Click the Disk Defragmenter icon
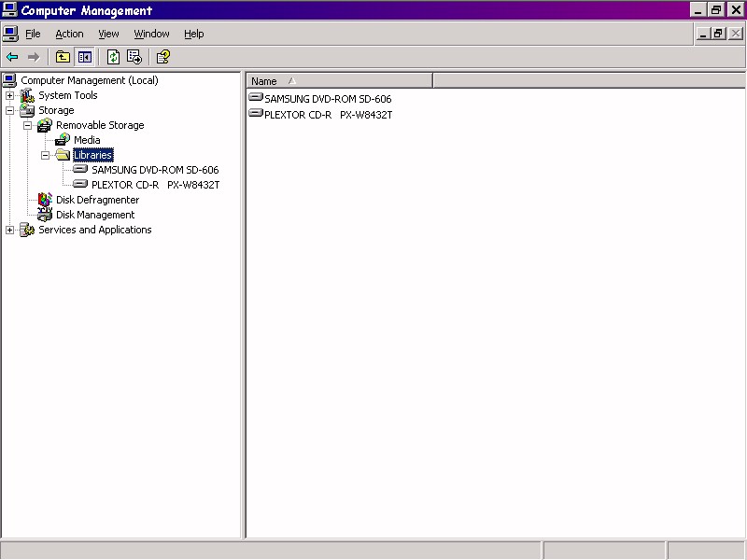Viewport: 747px width, 560px height. click(45, 200)
